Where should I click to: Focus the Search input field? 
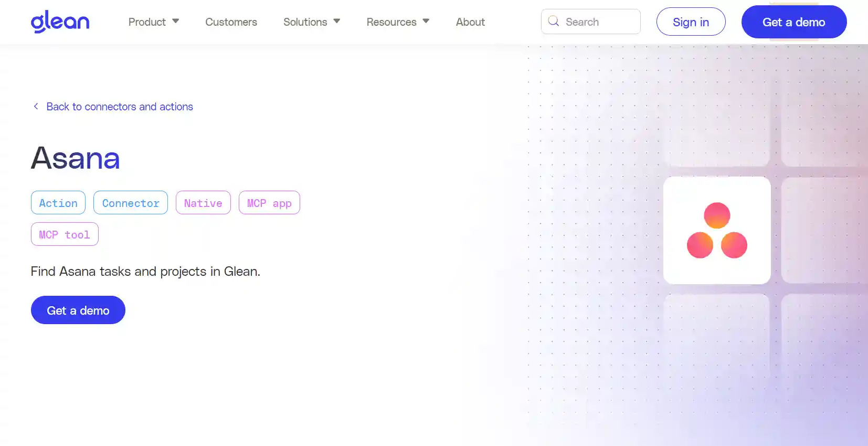point(591,22)
